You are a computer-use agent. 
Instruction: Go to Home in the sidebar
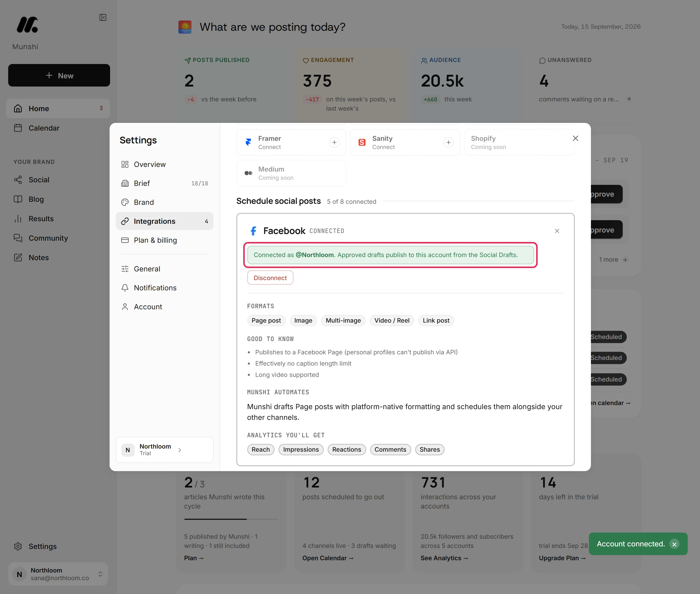tap(58, 108)
